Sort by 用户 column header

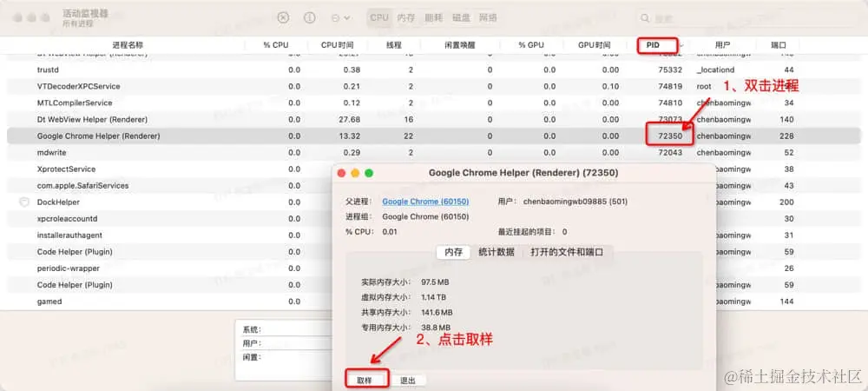tap(722, 45)
